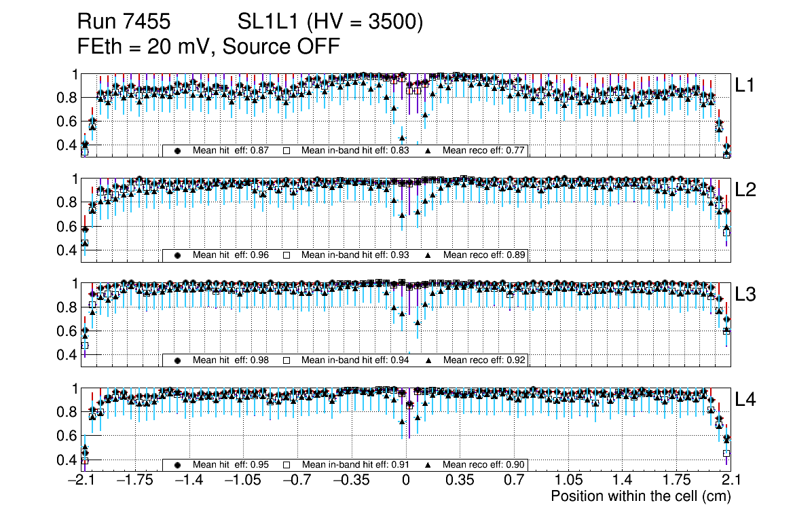Click the filled circle marker in L1 legend
The height and width of the screenshot is (524, 812).
(x=177, y=151)
